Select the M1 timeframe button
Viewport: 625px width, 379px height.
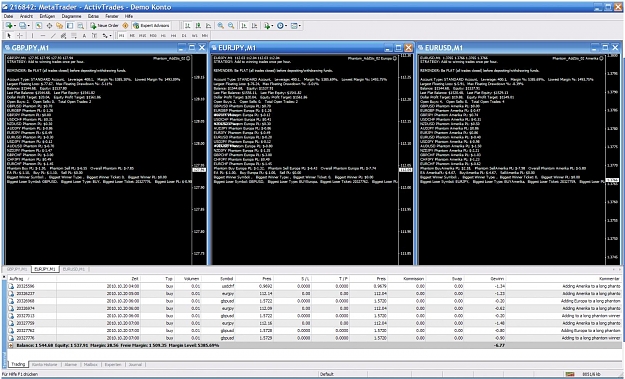click(x=122, y=36)
